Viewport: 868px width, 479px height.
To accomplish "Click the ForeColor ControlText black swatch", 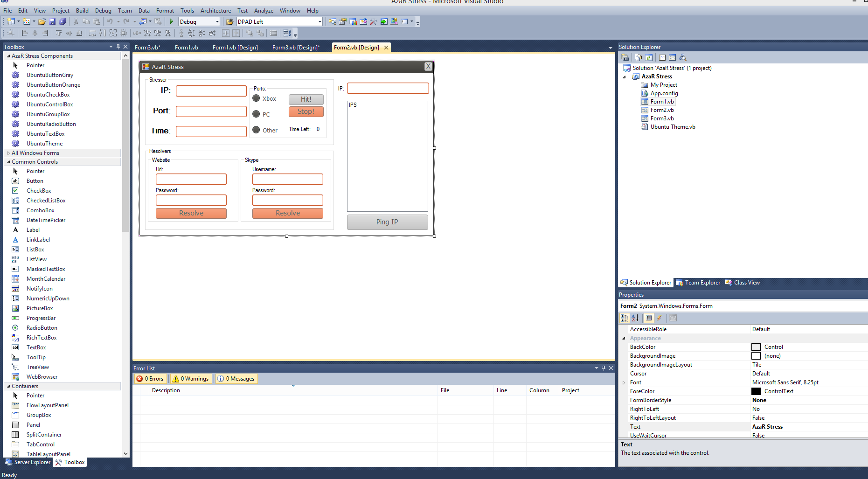I will (756, 391).
